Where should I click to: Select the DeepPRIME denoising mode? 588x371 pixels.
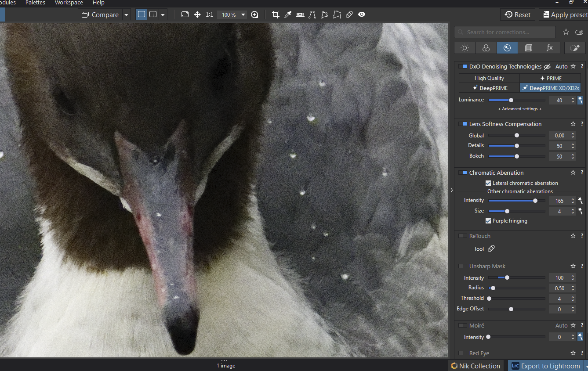point(489,88)
